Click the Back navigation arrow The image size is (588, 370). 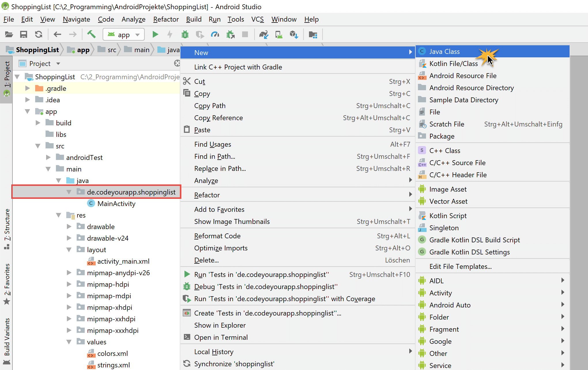pyautogui.click(x=57, y=35)
